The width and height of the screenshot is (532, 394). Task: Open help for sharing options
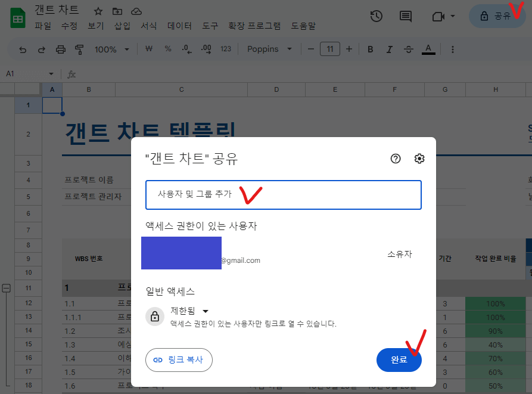coord(395,159)
